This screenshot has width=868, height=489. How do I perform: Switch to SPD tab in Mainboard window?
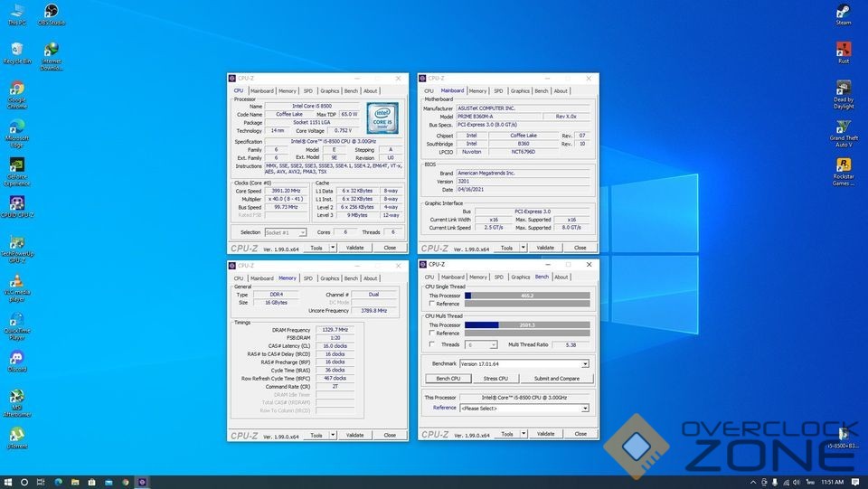click(498, 90)
